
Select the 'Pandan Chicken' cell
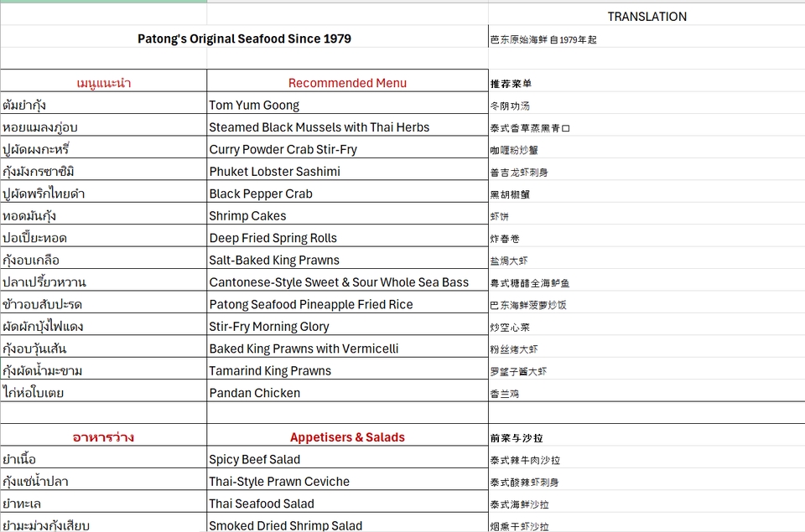click(254, 393)
